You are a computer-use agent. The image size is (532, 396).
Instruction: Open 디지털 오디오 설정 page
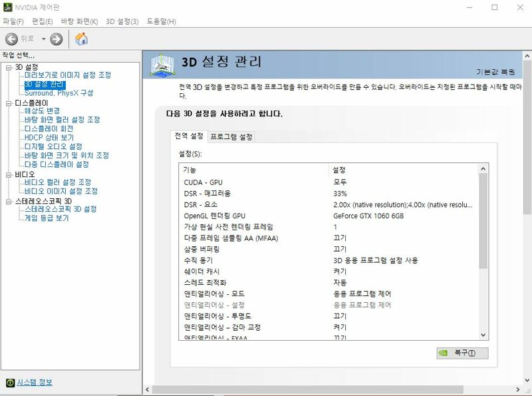pos(53,146)
